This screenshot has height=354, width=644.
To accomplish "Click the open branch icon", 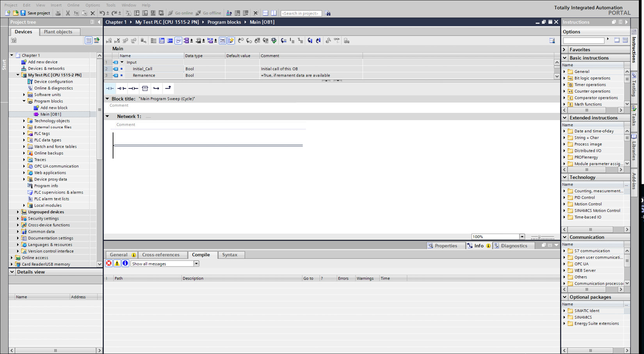I will click(x=157, y=88).
